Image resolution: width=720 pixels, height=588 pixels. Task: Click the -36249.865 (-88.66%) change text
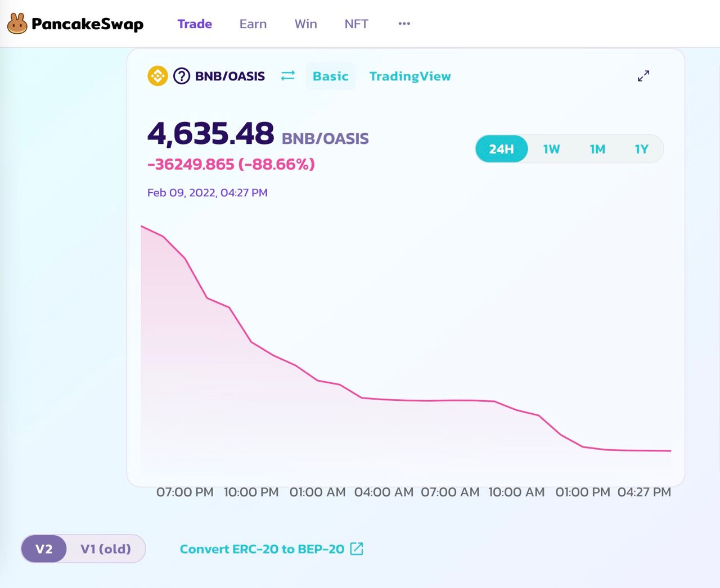click(231, 164)
